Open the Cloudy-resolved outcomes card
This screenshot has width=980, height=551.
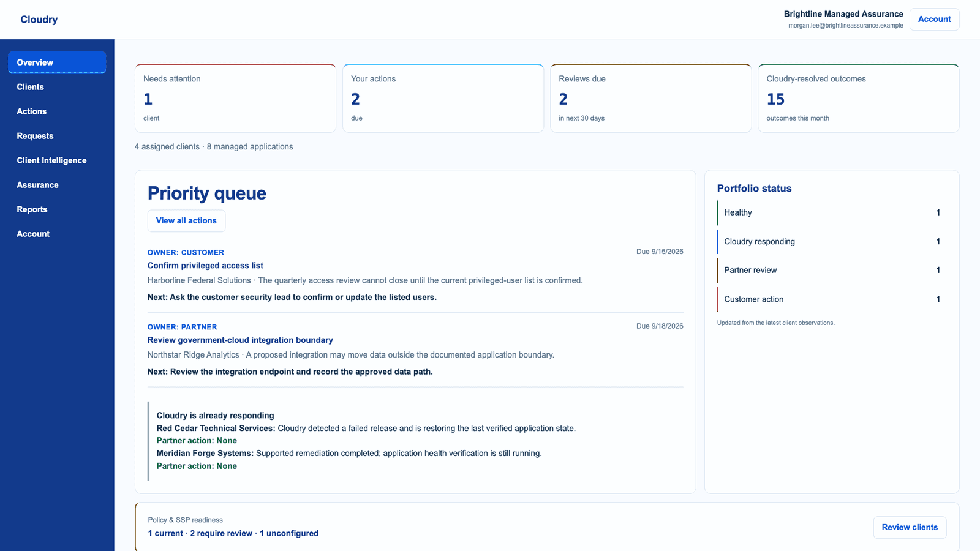(858, 98)
